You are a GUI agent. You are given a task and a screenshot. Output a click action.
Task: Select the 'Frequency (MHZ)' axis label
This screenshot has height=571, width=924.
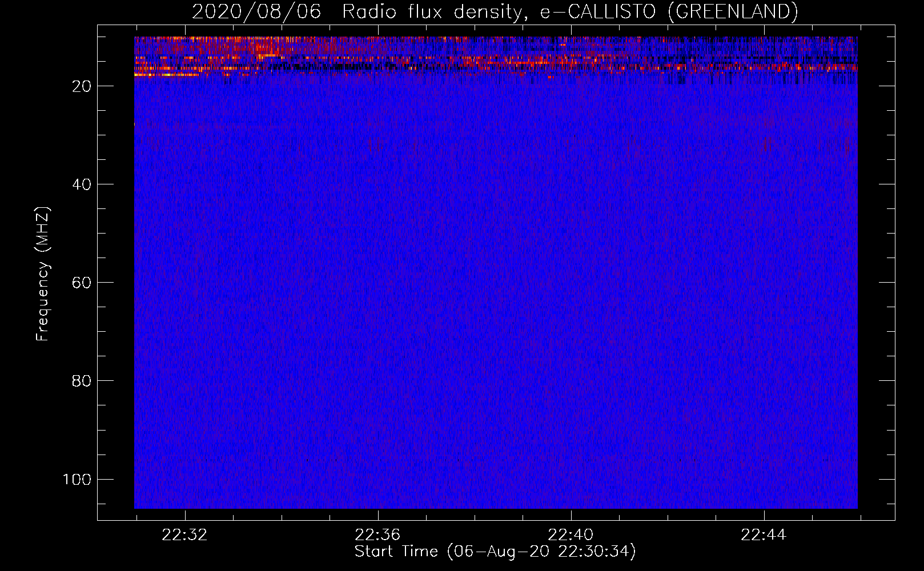point(43,274)
